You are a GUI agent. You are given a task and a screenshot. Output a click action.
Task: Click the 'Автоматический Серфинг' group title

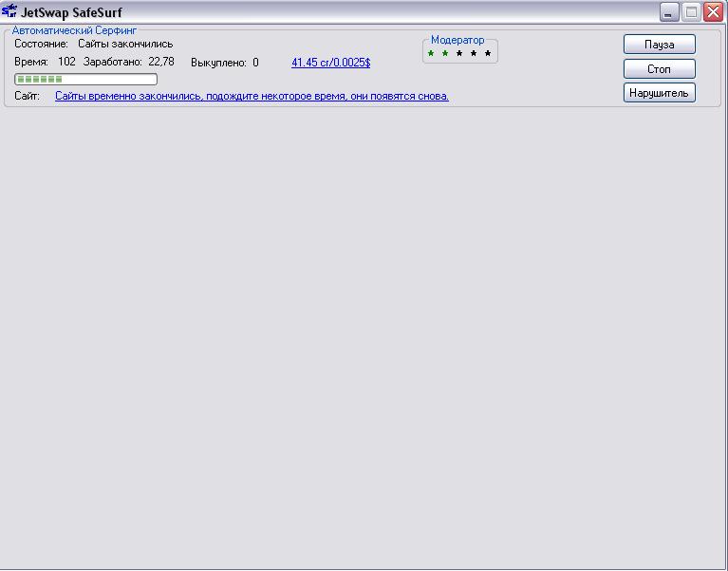click(x=74, y=30)
